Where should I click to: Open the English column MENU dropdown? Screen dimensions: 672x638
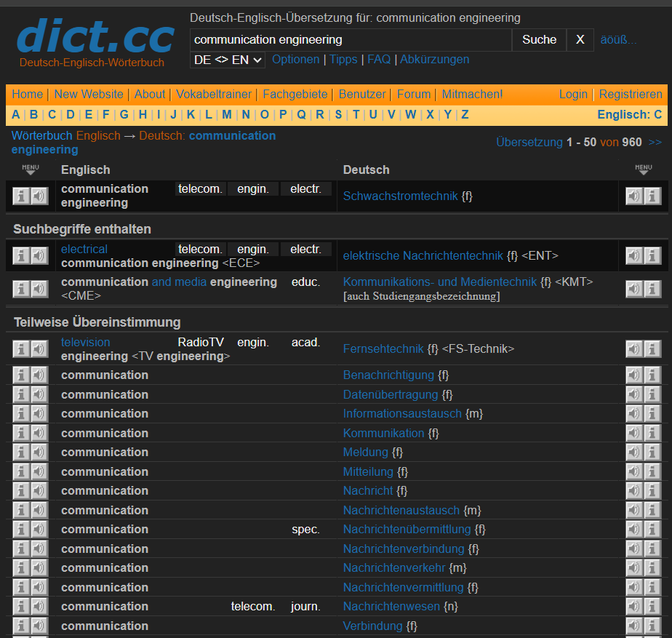(x=31, y=170)
